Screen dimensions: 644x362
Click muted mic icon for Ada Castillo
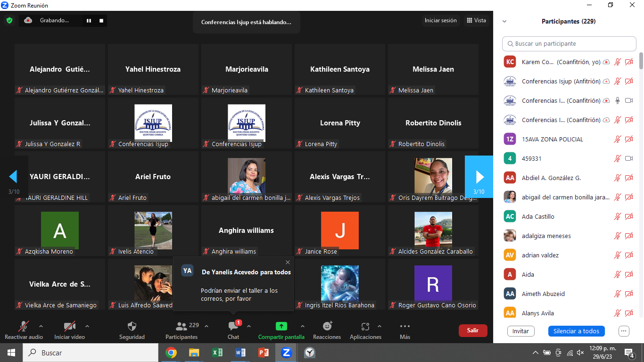(x=618, y=216)
